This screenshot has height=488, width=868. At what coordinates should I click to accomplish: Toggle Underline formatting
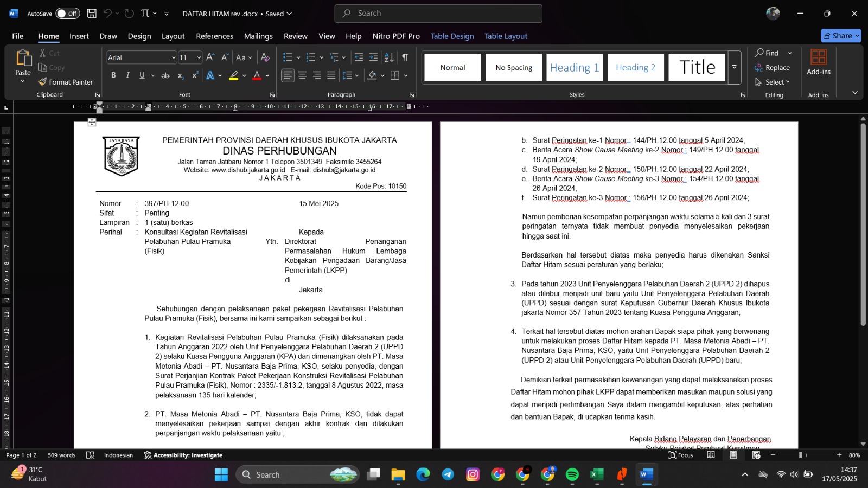pyautogui.click(x=142, y=75)
